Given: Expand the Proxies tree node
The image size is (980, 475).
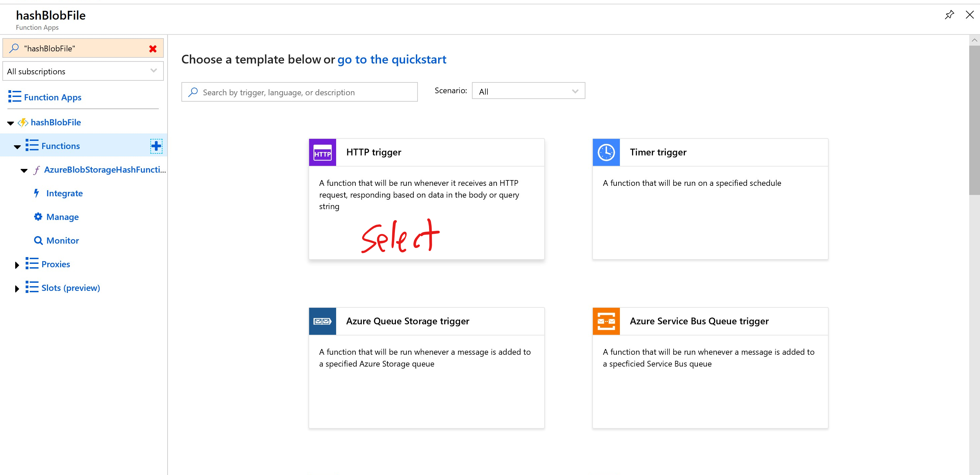Looking at the screenshot, I should point(17,265).
